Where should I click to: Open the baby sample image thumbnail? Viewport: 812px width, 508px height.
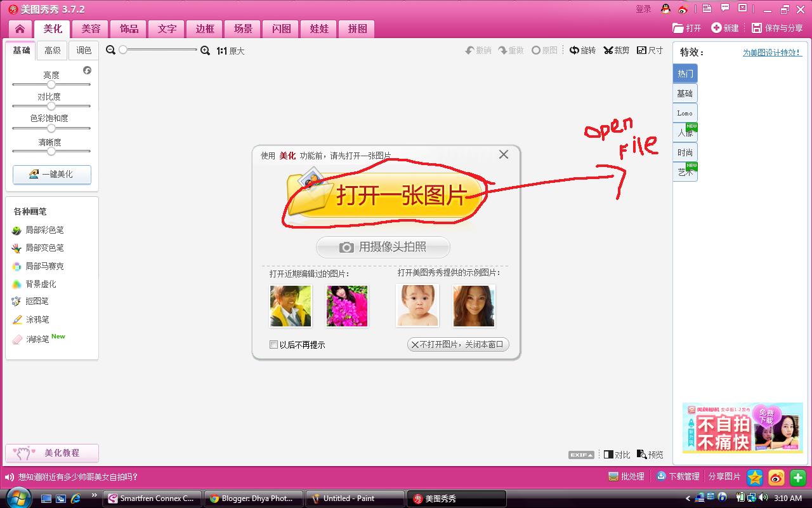pyautogui.click(x=417, y=306)
